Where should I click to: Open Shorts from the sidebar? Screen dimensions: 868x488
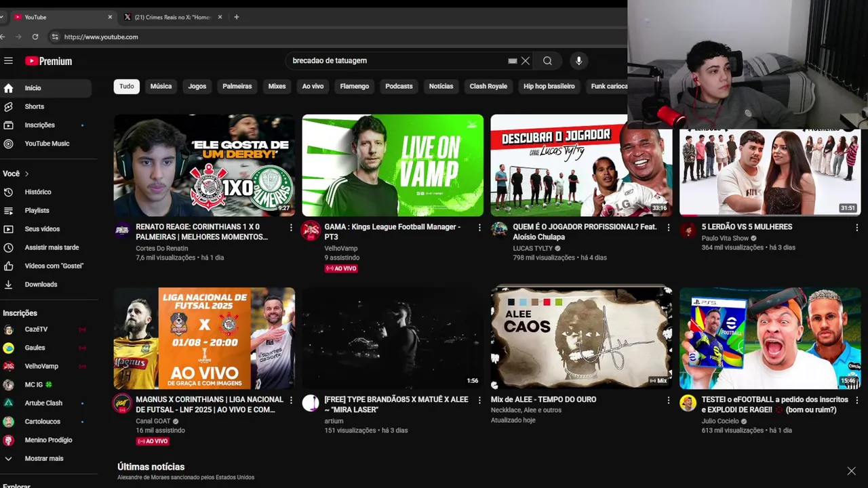point(45,106)
